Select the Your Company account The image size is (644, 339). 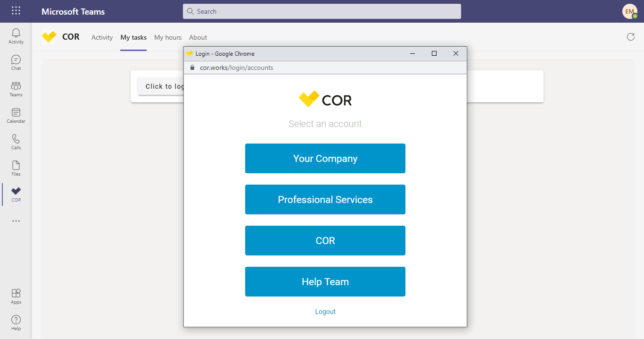(x=325, y=159)
